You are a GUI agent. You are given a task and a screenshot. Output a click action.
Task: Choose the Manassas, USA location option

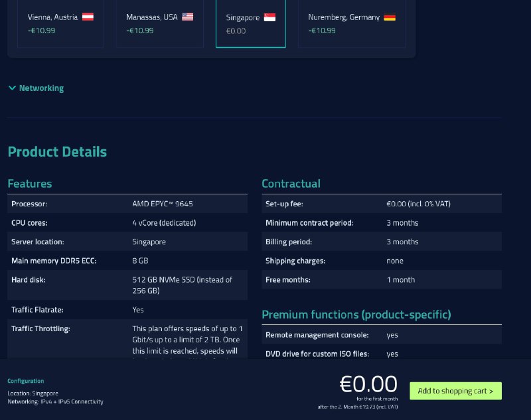[159, 24]
